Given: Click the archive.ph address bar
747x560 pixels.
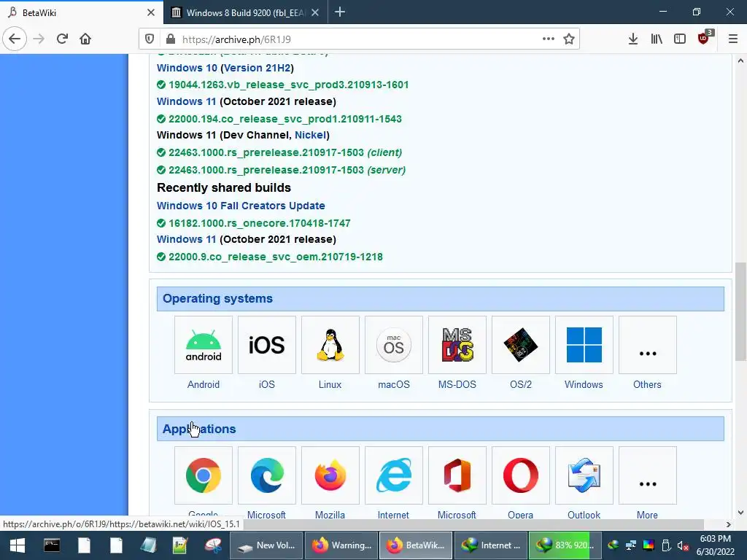Looking at the screenshot, I should coord(360,39).
